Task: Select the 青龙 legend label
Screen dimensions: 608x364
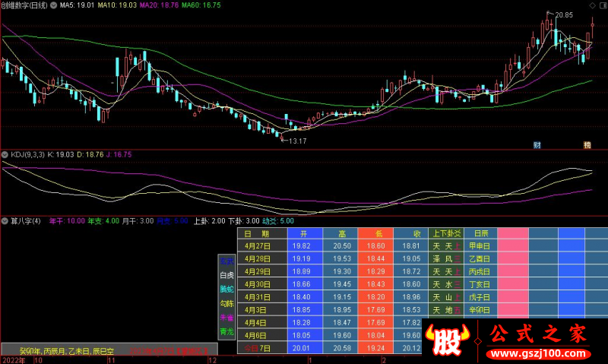Action: (x=227, y=332)
